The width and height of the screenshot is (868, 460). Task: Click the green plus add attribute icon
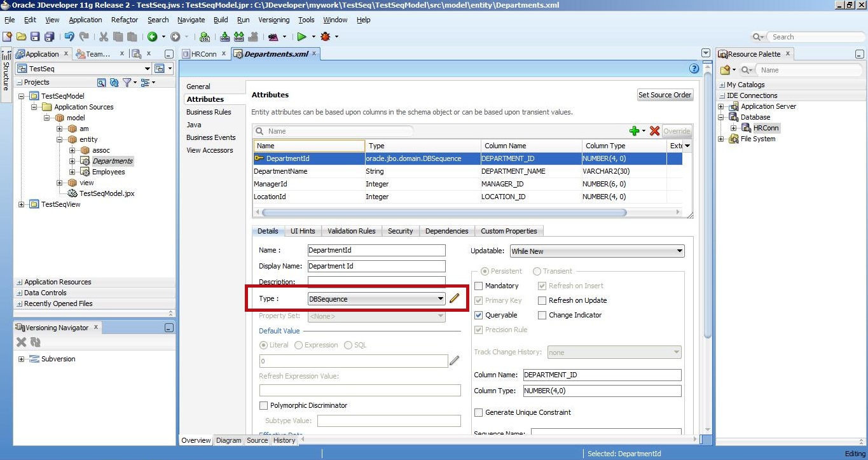(x=634, y=131)
